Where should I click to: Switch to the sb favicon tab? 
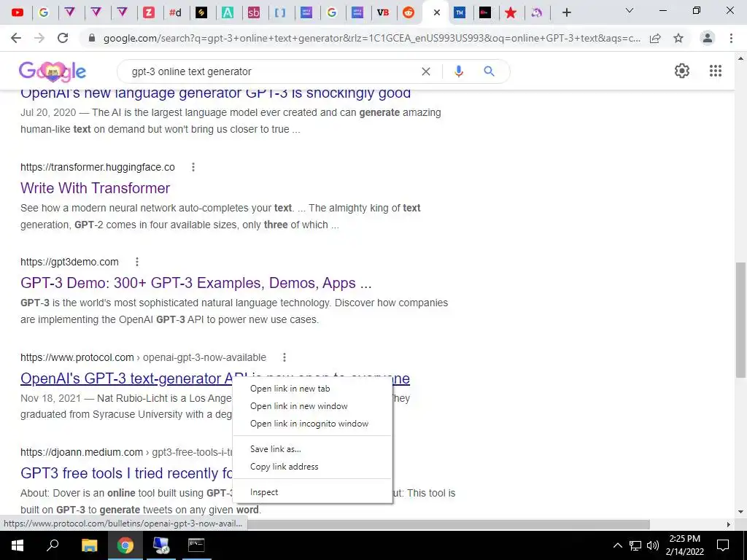[x=253, y=12]
